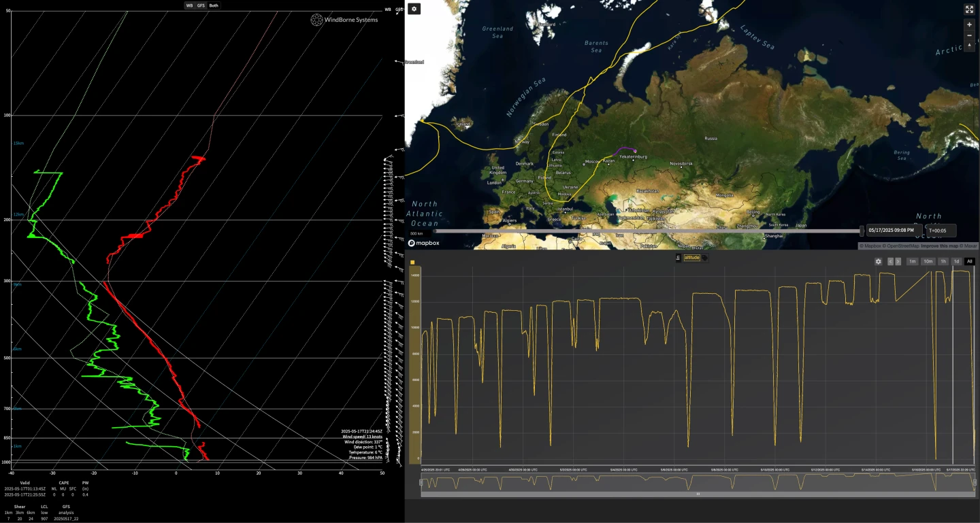Click the Pressure: 984 hPa readout
The height and width of the screenshot is (523, 980).
coord(365,458)
